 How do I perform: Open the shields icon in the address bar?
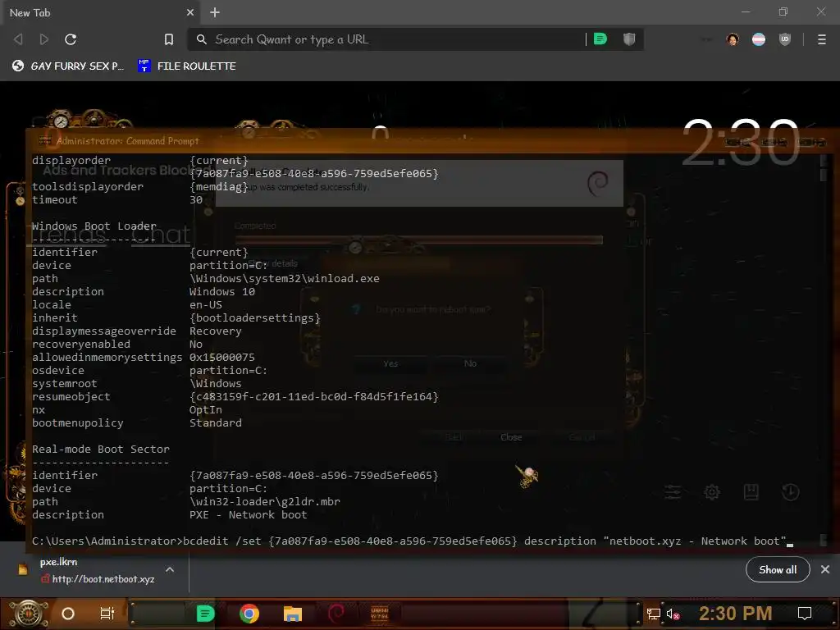click(629, 39)
